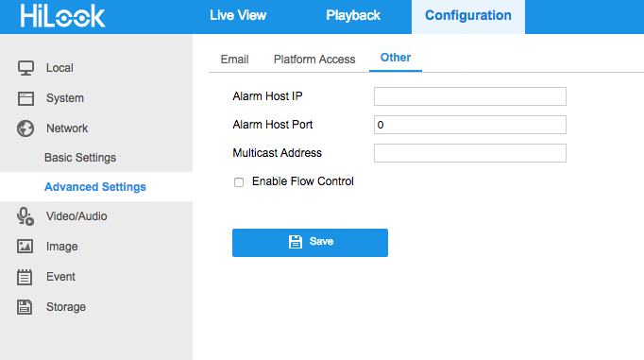Click the Local monitor icon
The height and width of the screenshot is (360, 644).
tap(25, 68)
